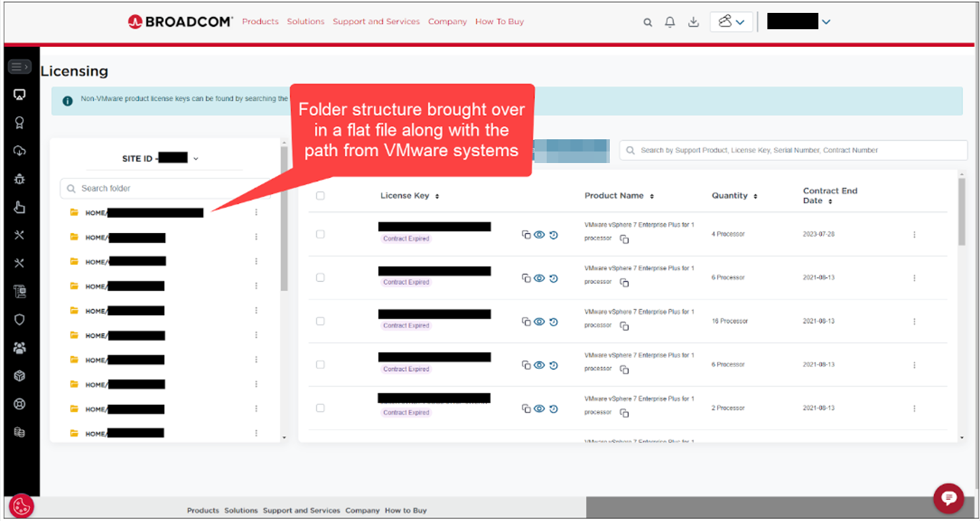Open the cookie settings icon
The height and width of the screenshot is (521, 980).
coord(21,505)
